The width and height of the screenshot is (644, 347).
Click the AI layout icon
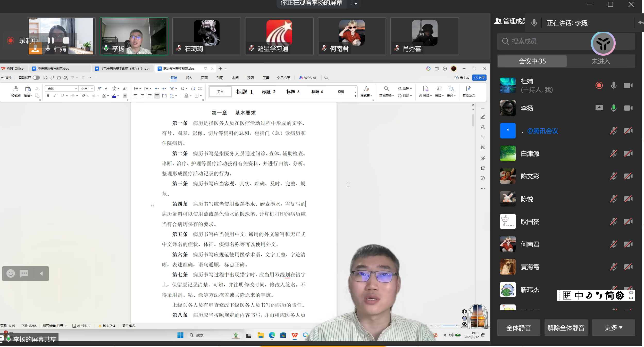(425, 89)
